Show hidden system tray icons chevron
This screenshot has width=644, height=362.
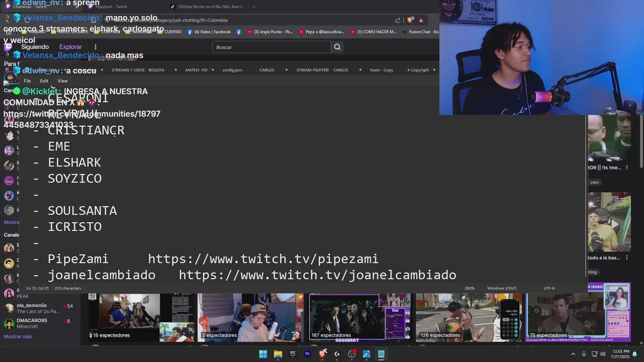[573, 354]
